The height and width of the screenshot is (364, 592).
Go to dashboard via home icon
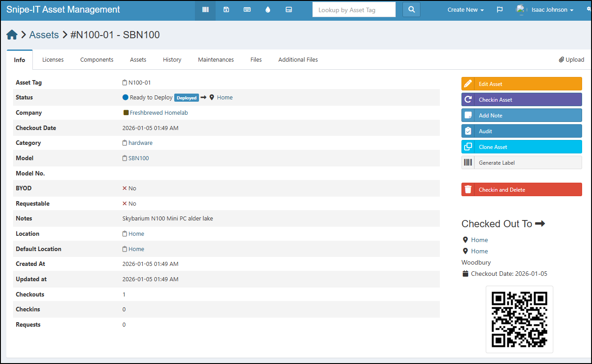pos(12,35)
